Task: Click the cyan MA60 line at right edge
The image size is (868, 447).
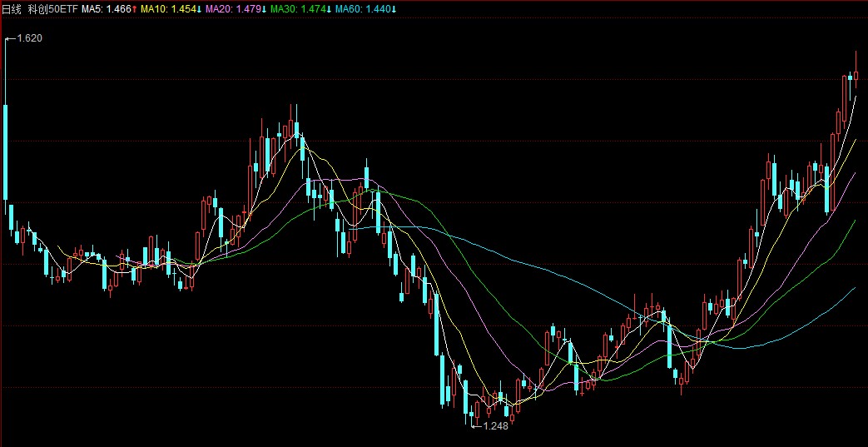Action: tap(852, 289)
